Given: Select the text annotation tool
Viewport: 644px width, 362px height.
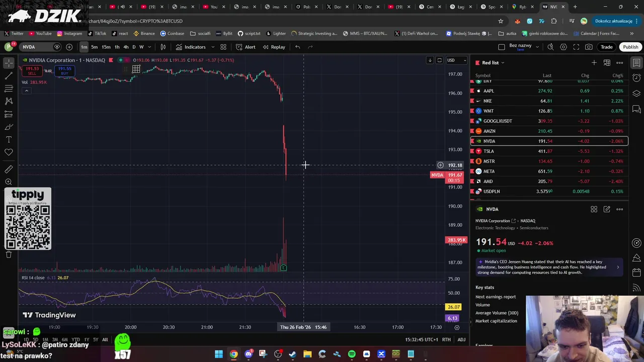Looking at the screenshot, I should (9, 139).
